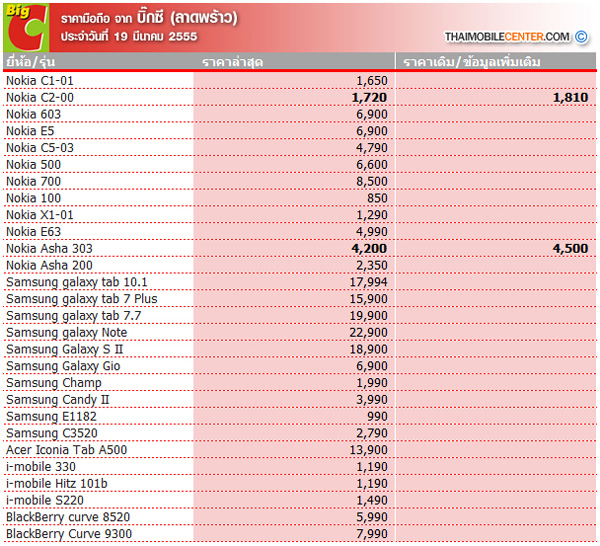600x546 pixels.
Task: Select the Nokia X1-01 model name
Action: click(x=40, y=215)
